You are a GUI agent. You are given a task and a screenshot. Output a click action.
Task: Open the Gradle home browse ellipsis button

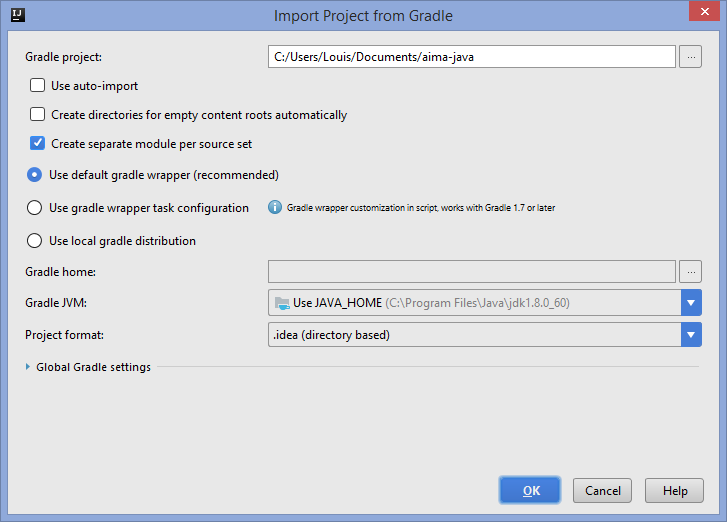coord(690,271)
